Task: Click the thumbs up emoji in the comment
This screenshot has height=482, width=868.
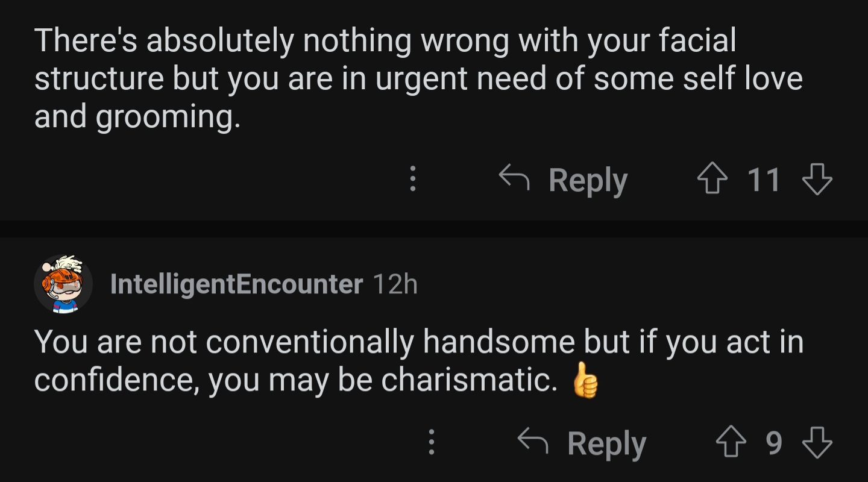Action: pos(585,380)
